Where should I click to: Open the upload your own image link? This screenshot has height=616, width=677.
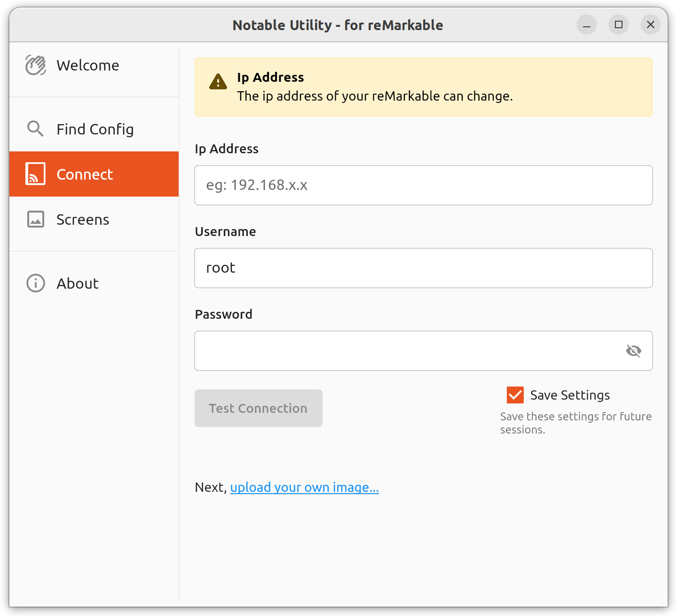point(304,487)
